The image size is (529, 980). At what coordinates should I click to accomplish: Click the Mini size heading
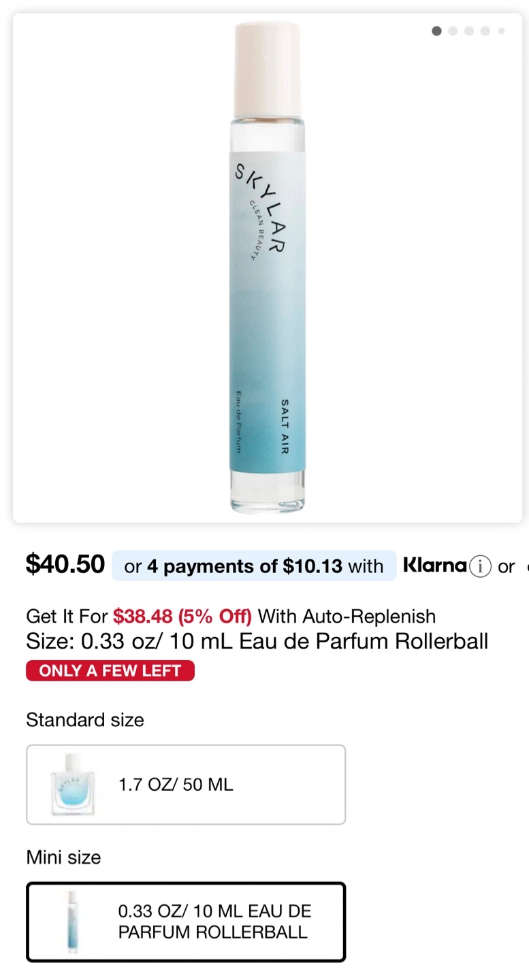click(63, 857)
